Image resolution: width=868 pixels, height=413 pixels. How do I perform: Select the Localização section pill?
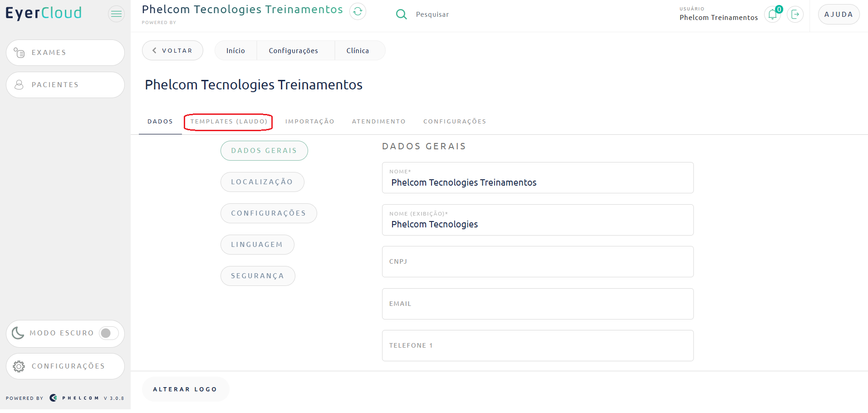click(x=262, y=182)
